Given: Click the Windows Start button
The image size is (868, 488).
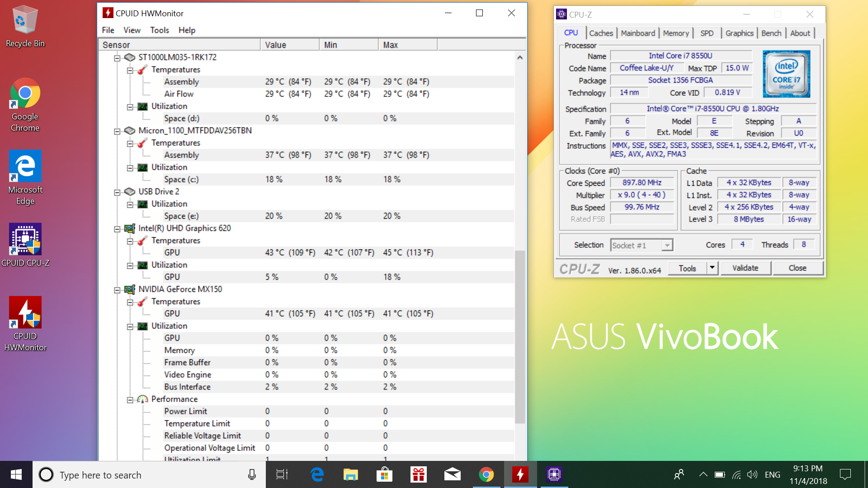Looking at the screenshot, I should point(16,474).
